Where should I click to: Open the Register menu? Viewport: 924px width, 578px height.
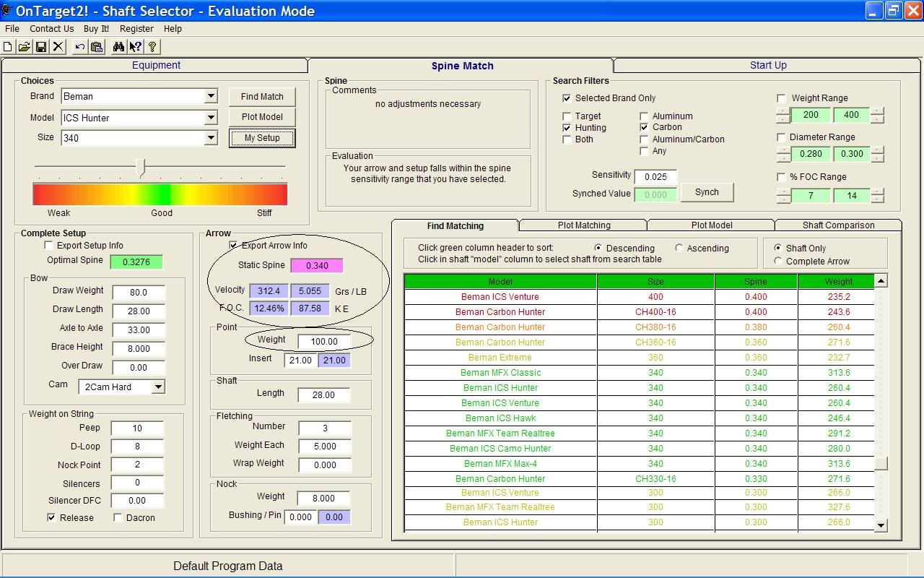136,29
